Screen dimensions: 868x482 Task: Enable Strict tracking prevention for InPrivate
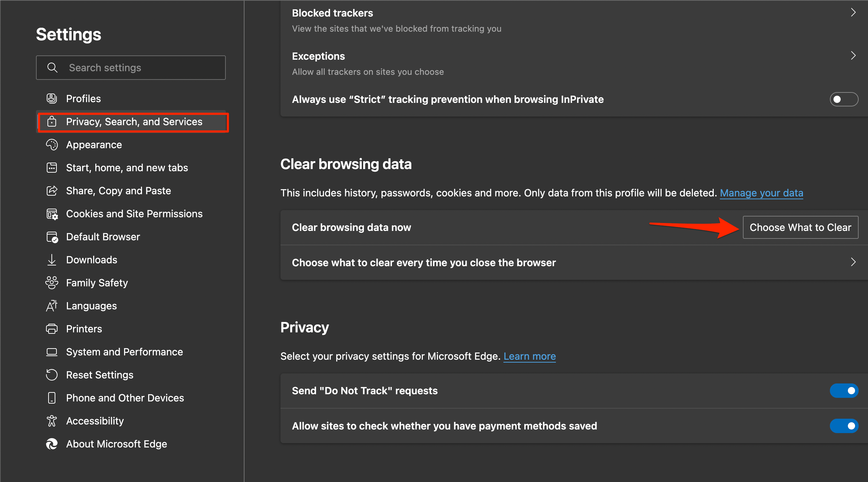[844, 99]
